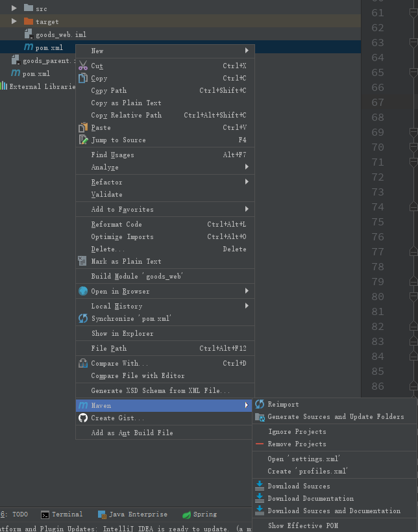Click the Maven m icon in the menu
This screenshot has width=418, height=532.
point(83,405)
